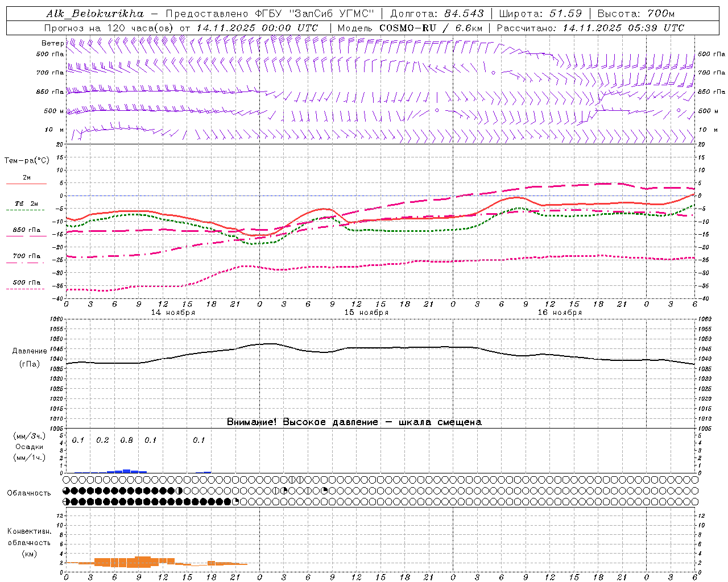Viewport: 728px width, 582px height.
Task: Select the forecast header Прогноз на 120 часа(ов)
Action: pos(110,28)
